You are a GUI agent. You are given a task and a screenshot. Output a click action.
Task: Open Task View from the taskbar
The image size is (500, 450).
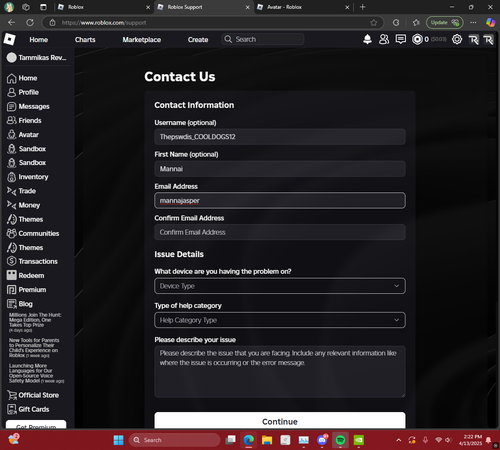tap(230, 440)
